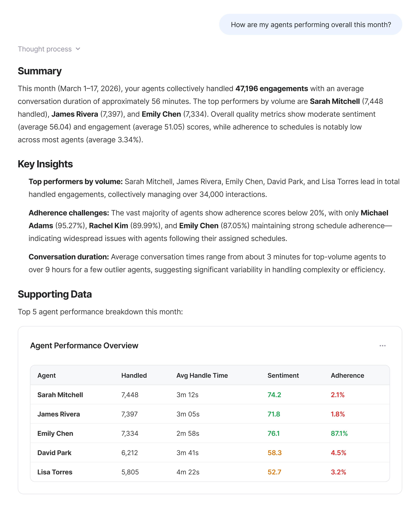Select Emily Chen in the table
Image resolution: width=420 pixels, height=510 pixels.
tap(55, 433)
